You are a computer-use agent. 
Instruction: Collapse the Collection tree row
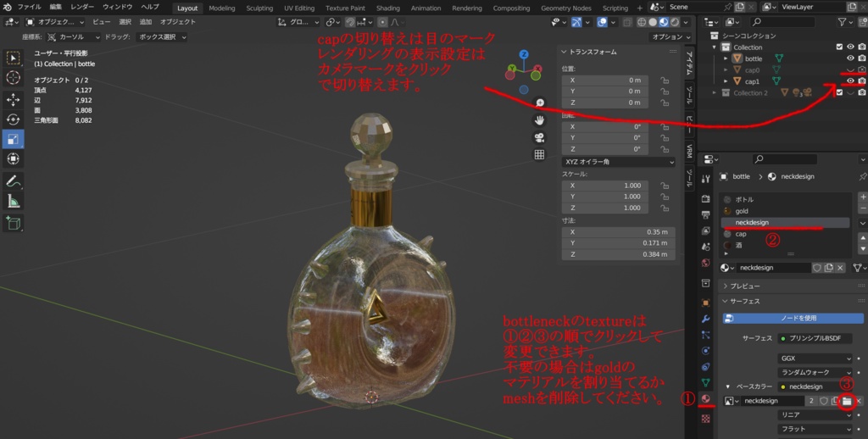714,47
